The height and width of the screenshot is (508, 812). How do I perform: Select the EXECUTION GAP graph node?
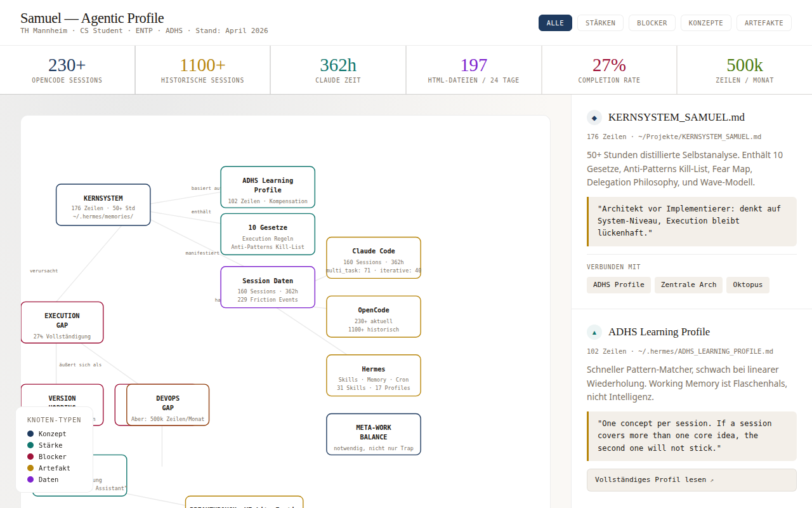[x=62, y=323]
